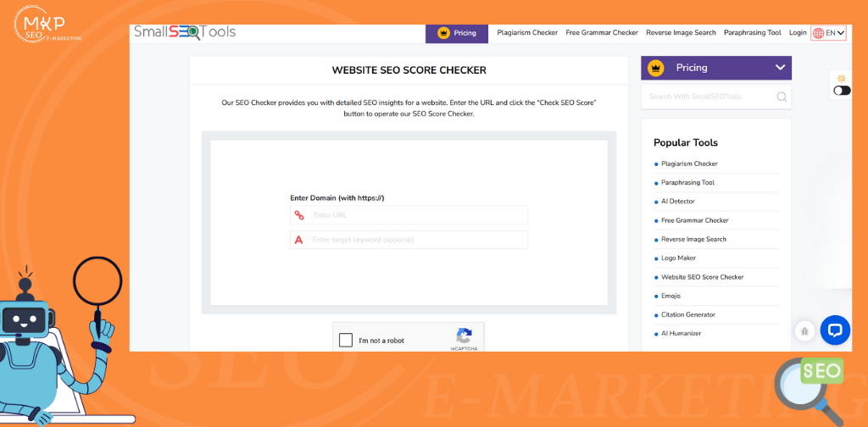
Task: Click the reCAPTCHA logo
Action: [x=464, y=335]
